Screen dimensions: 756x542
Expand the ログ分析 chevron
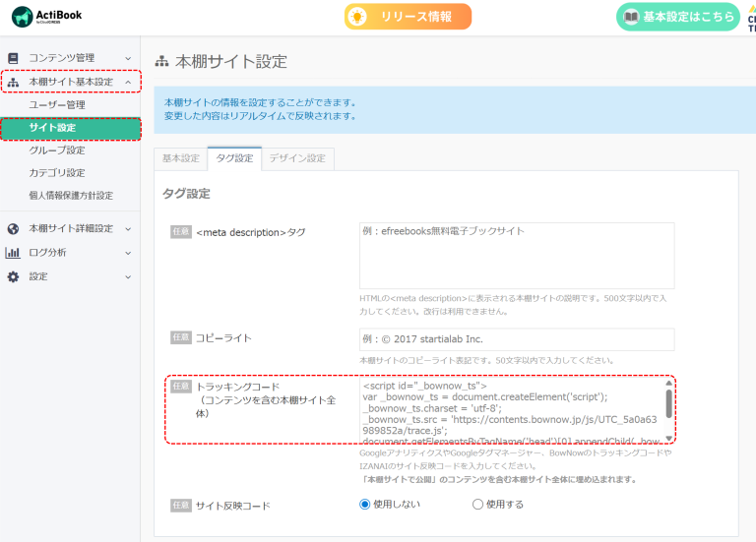pos(128,253)
